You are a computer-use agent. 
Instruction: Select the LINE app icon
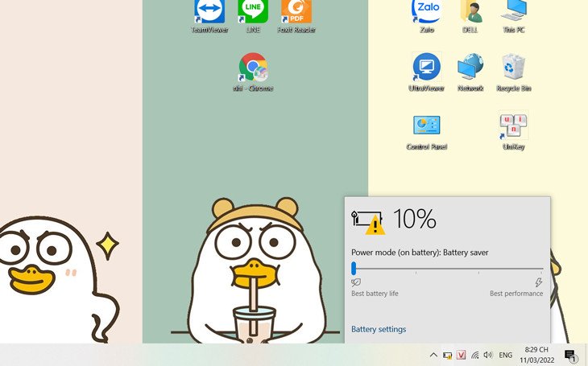click(x=253, y=13)
